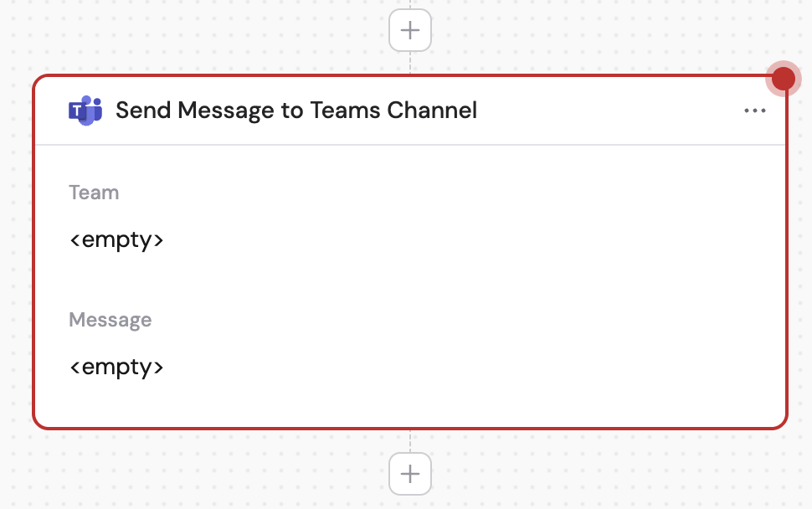Select the Teams logo on the node header

84,110
